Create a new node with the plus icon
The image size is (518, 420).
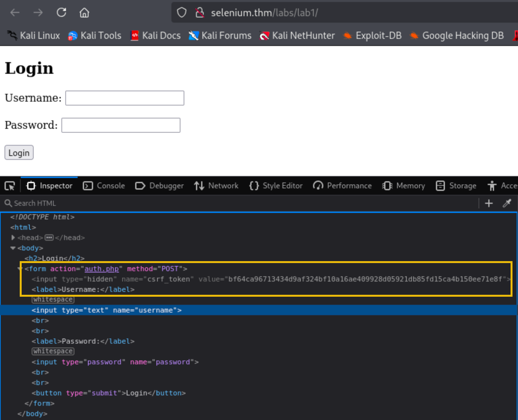(x=489, y=203)
